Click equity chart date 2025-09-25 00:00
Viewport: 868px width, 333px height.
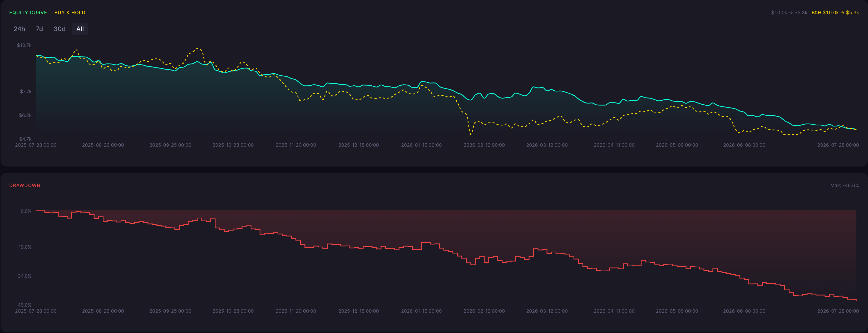point(170,145)
